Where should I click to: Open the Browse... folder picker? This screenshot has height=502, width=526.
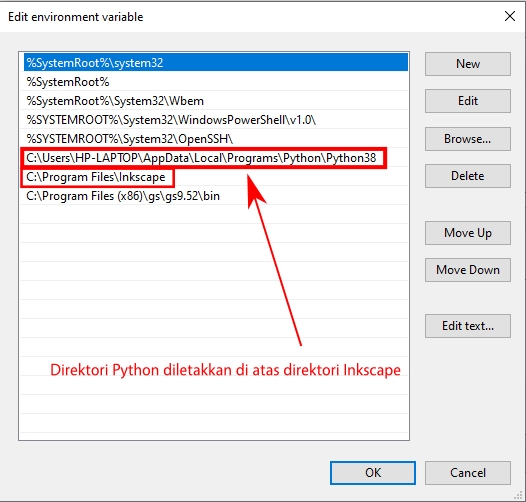(x=468, y=139)
